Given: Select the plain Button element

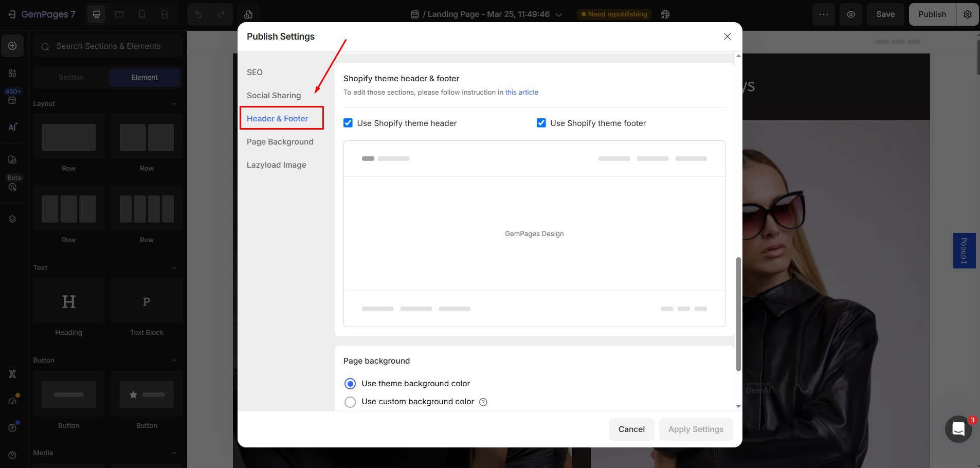Looking at the screenshot, I should click(68, 394).
